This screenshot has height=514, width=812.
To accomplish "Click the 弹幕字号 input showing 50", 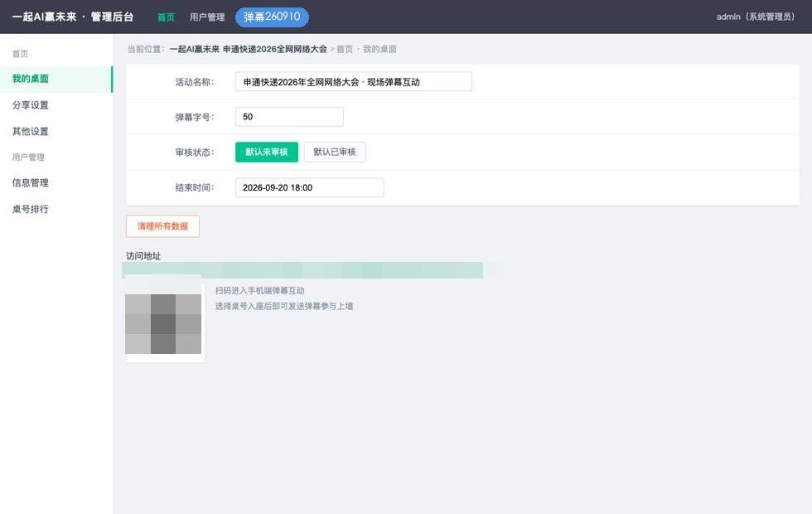I will [289, 117].
